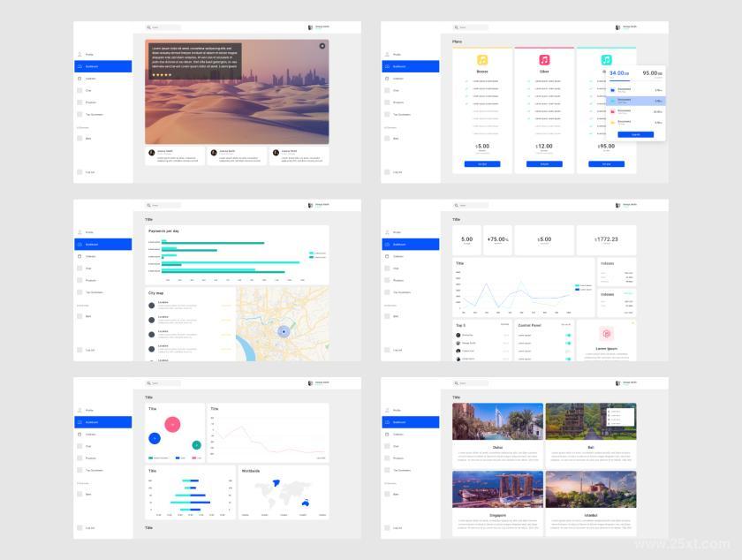This screenshot has width=742, height=560.
Task: Click red folder icon in Plans popup list
Action: coord(613,111)
